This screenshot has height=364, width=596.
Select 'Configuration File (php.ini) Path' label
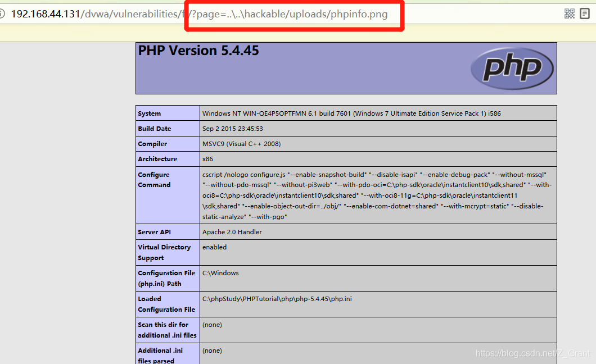(168, 278)
